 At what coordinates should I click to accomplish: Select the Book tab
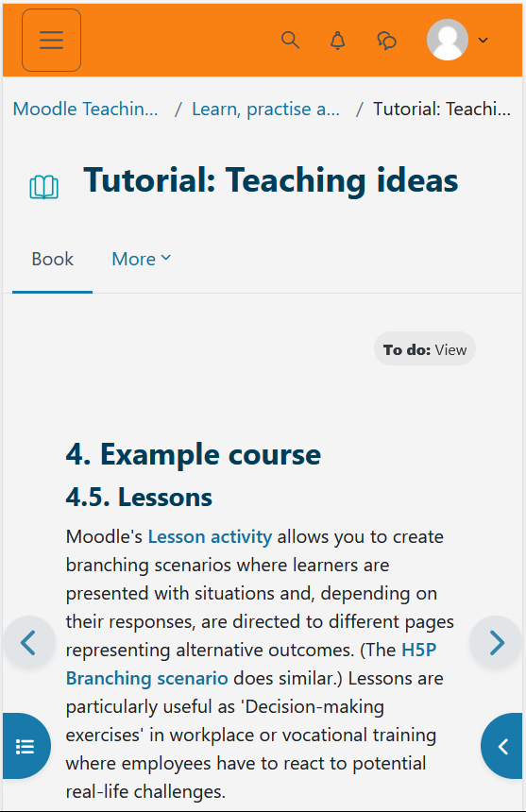[52, 259]
